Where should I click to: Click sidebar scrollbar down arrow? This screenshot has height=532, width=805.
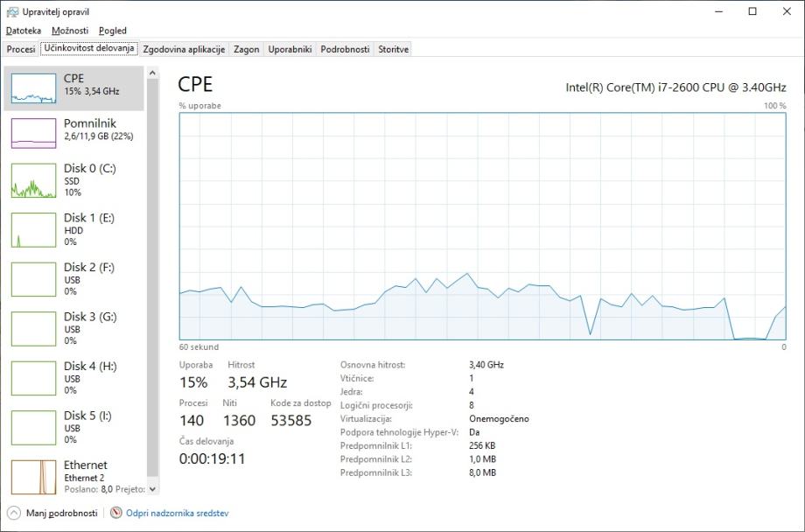click(x=153, y=489)
